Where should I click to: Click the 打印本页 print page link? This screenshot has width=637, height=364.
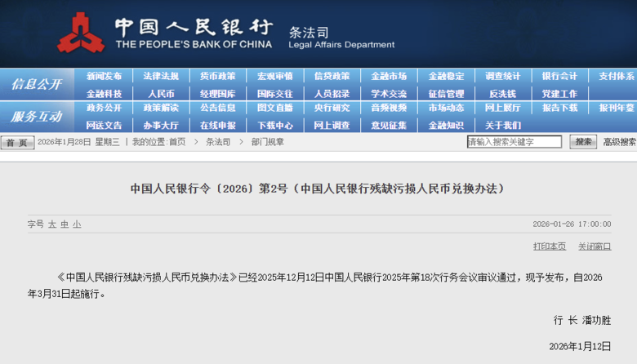click(x=550, y=246)
